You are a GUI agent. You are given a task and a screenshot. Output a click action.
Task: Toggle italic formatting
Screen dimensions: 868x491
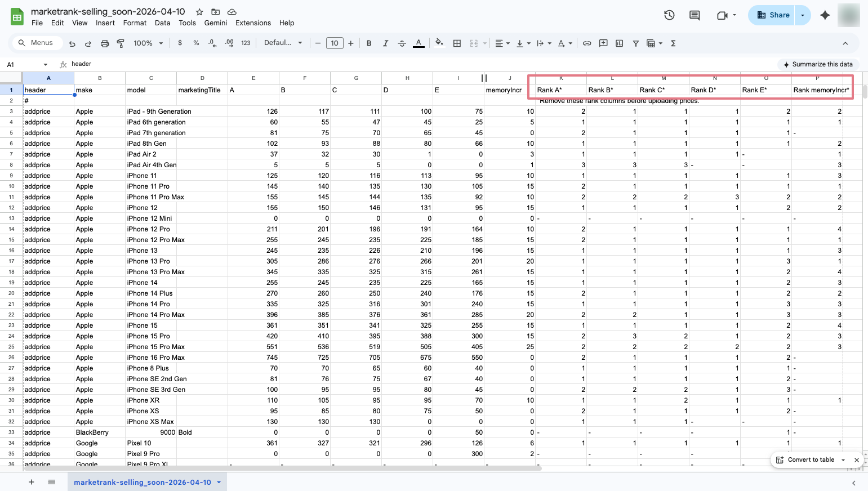(x=385, y=43)
